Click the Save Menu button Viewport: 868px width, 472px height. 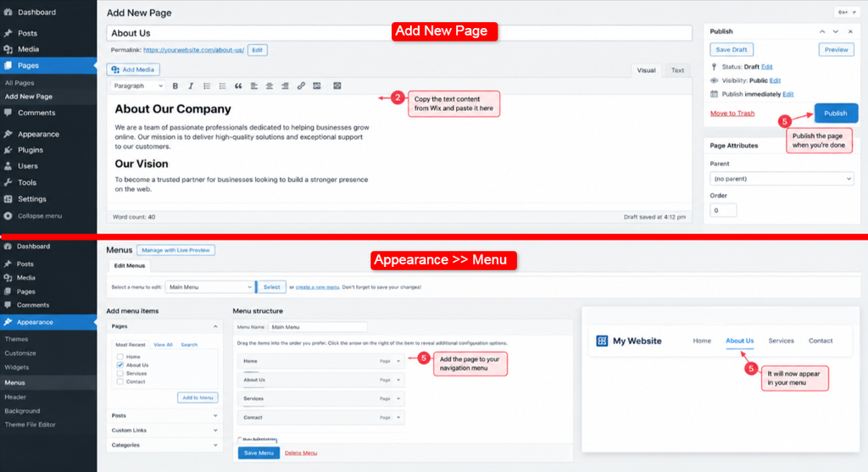259,453
